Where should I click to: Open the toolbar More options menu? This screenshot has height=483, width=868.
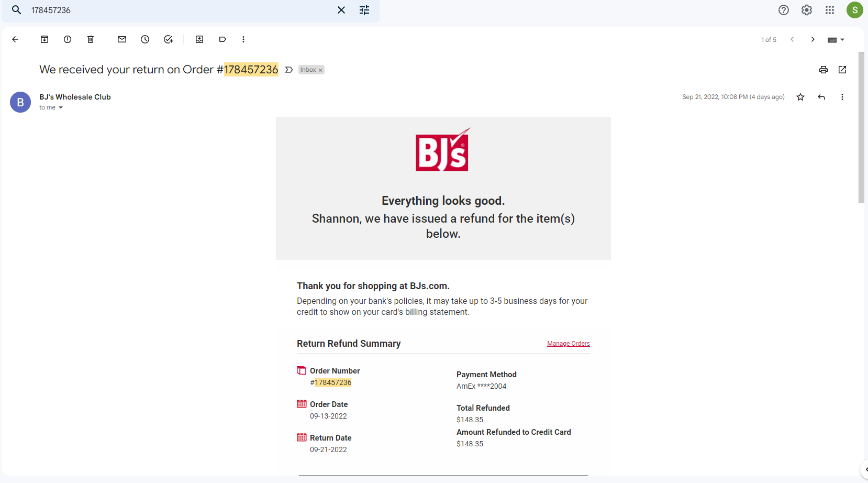[x=243, y=39]
